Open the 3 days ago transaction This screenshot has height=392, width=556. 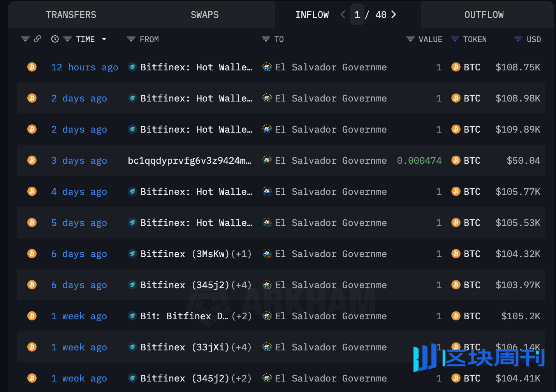click(x=79, y=161)
